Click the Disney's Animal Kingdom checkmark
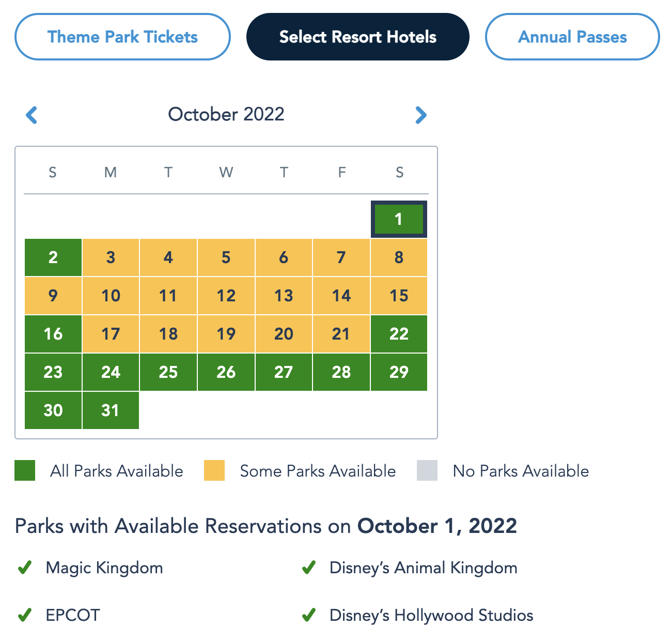The height and width of the screenshot is (642, 672). 309,568
